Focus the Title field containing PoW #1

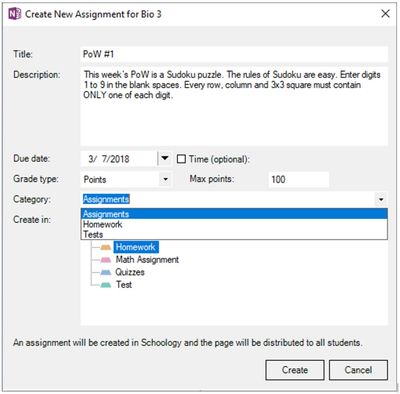pyautogui.click(x=234, y=54)
